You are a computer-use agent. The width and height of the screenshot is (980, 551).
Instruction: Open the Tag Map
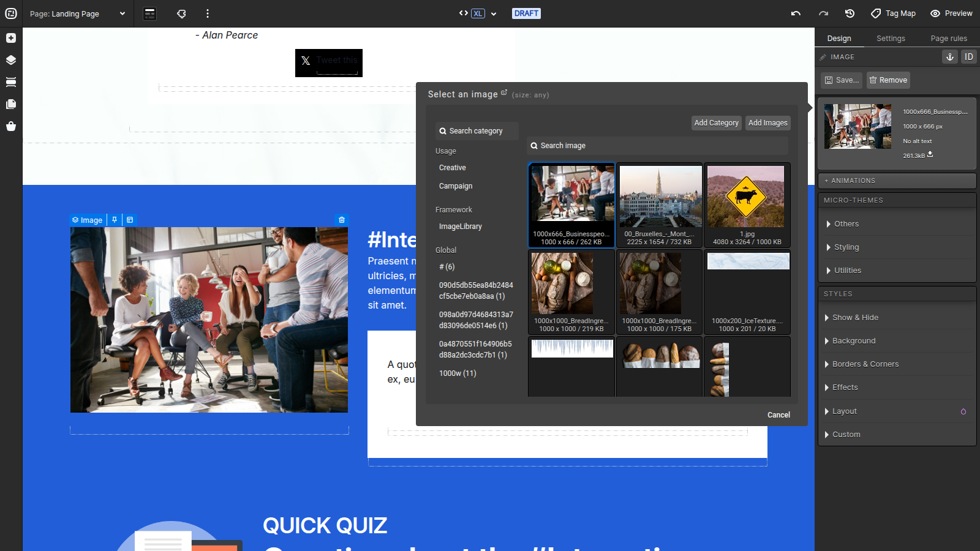894,13
